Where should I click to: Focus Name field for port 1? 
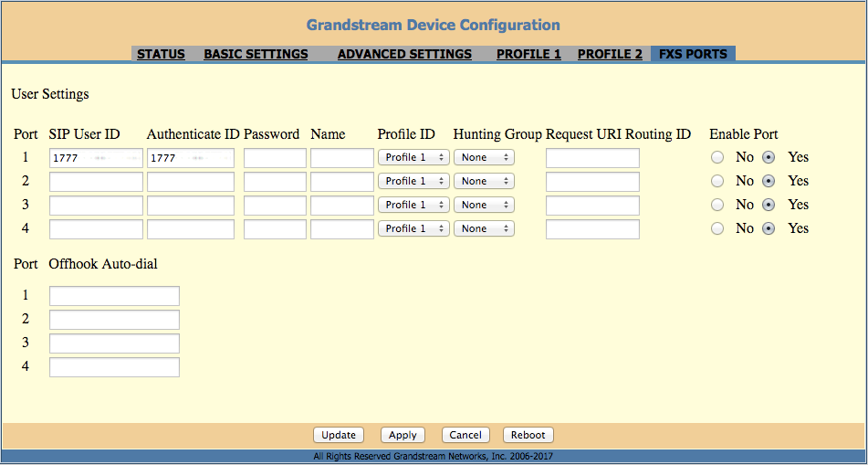tap(342, 158)
